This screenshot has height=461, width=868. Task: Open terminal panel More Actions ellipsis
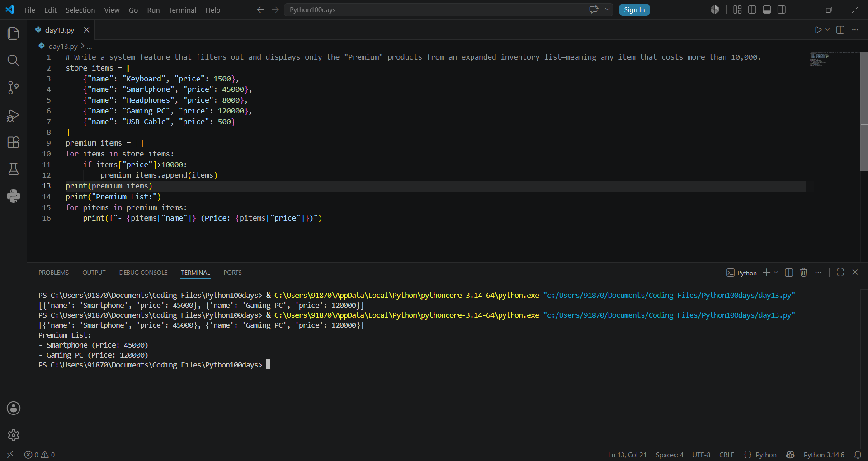click(818, 273)
